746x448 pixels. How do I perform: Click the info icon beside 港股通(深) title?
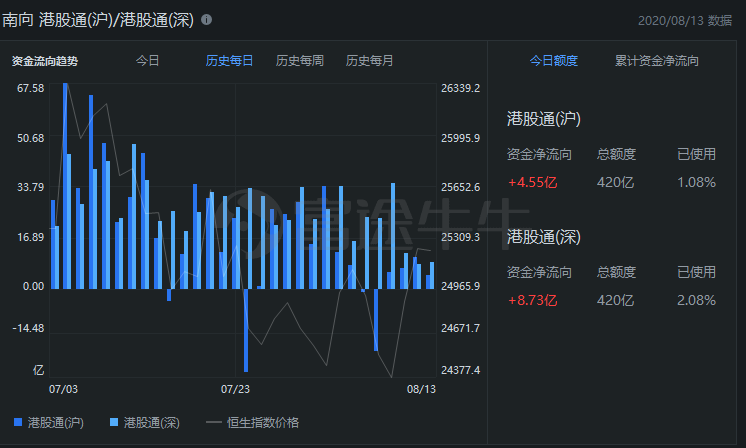pos(206,19)
